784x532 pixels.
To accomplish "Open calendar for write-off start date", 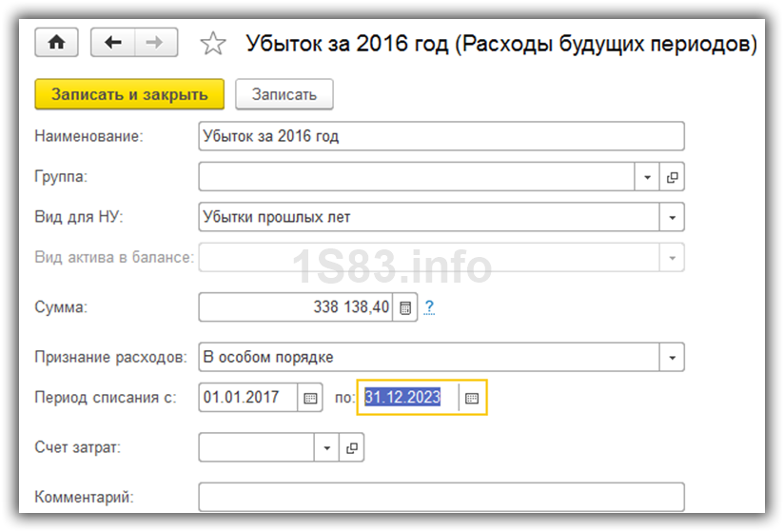I will click(310, 398).
